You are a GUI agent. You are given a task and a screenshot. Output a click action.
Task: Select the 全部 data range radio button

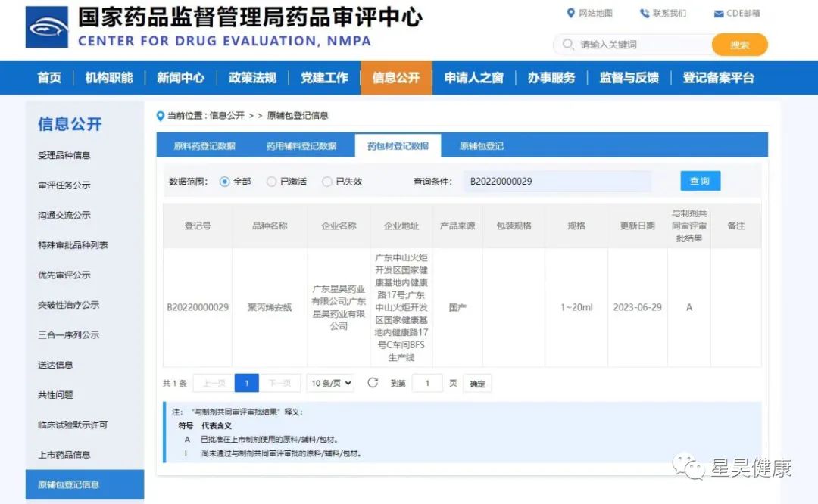point(224,182)
